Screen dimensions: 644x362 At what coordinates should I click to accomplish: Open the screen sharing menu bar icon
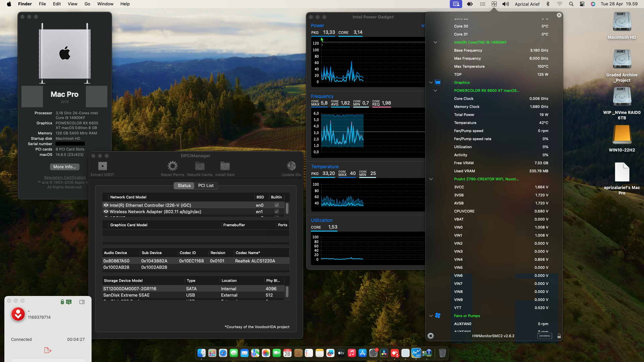coord(456,4)
